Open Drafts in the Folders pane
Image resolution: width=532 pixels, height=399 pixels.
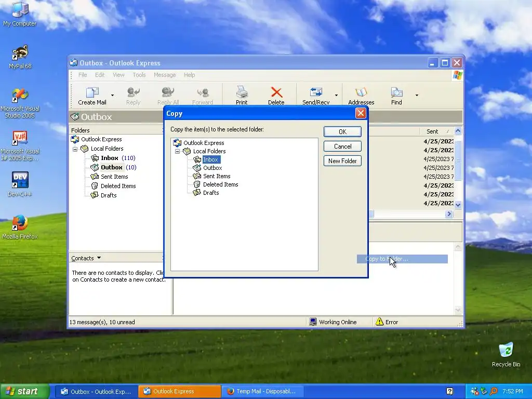pyautogui.click(x=109, y=195)
